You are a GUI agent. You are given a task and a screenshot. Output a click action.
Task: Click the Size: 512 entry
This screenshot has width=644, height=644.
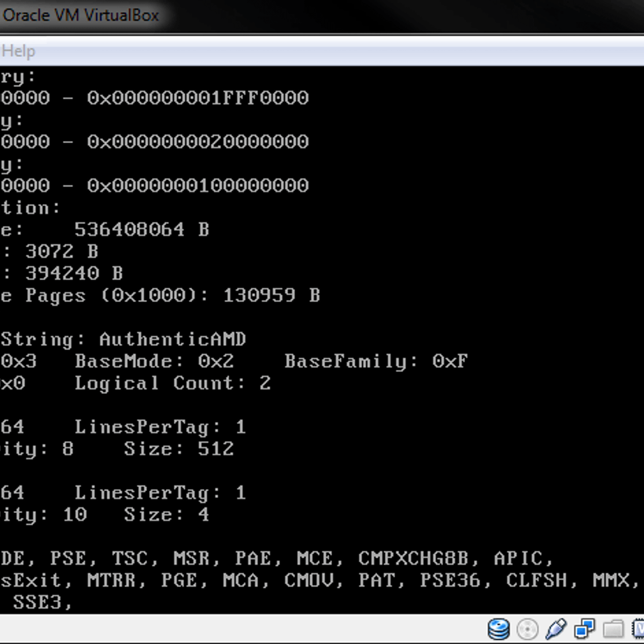tap(179, 449)
